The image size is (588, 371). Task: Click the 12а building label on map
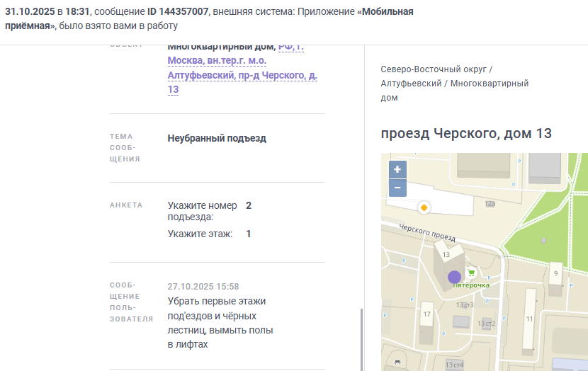(490, 203)
